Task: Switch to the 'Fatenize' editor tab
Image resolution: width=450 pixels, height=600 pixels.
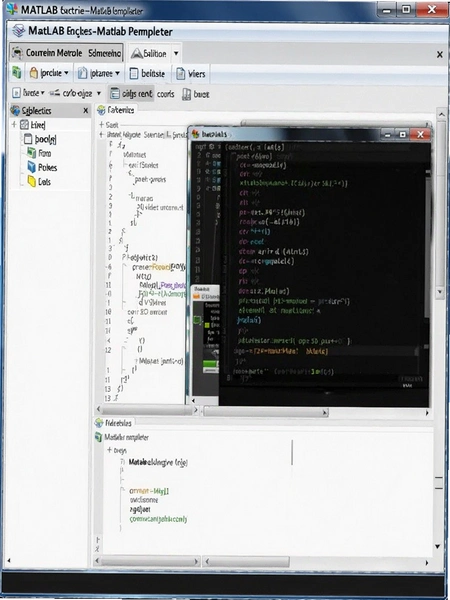Action: pyautogui.click(x=116, y=110)
